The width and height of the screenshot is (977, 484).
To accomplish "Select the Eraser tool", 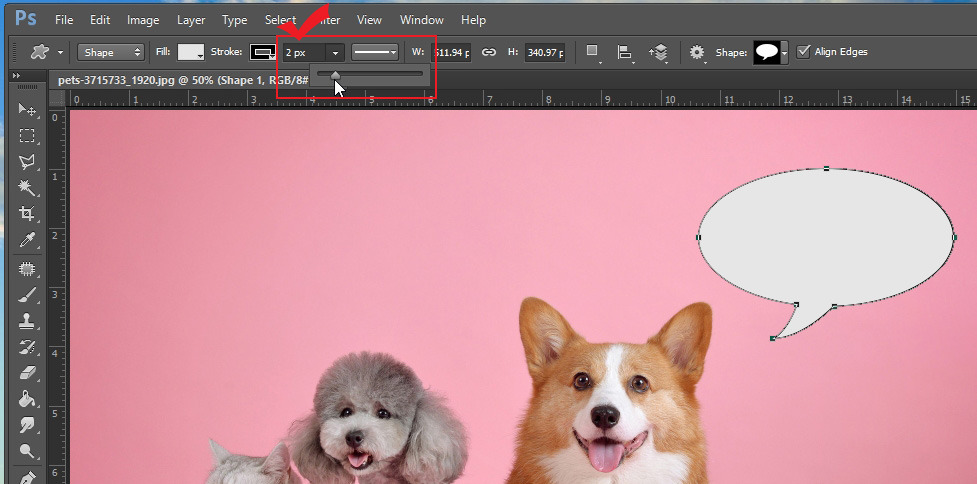I will tap(26, 373).
